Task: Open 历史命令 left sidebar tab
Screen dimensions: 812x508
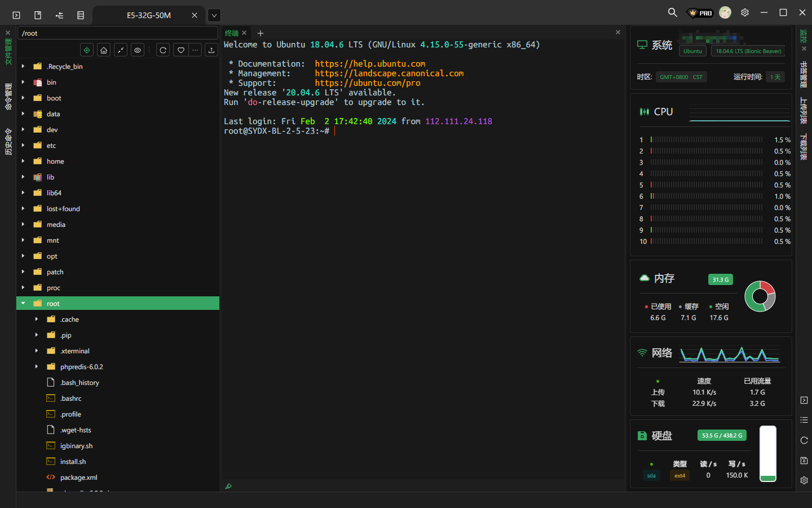Action: pos(8,142)
